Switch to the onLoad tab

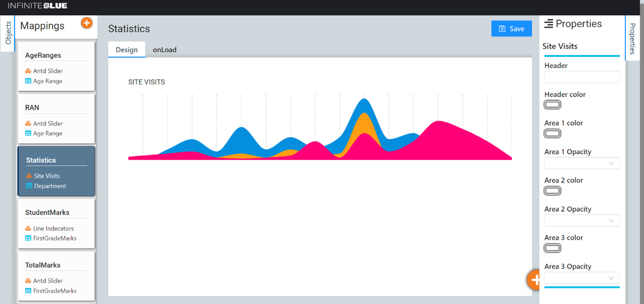tap(165, 49)
